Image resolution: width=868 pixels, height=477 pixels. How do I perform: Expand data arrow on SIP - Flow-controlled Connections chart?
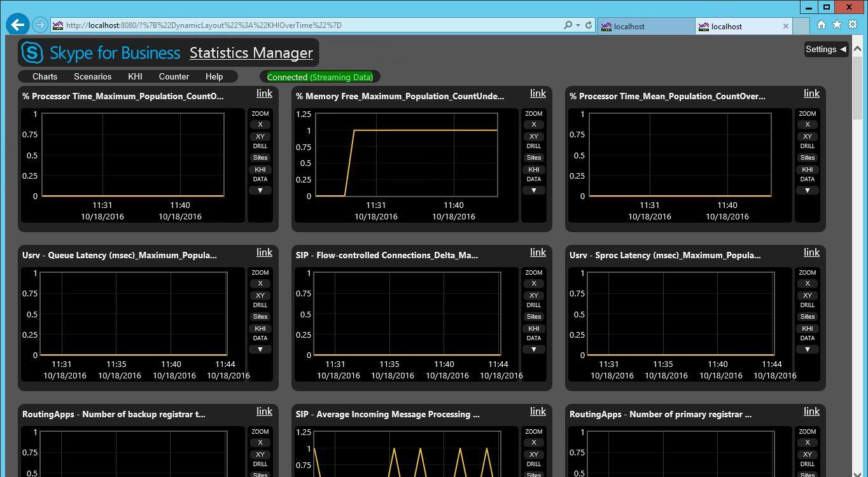(x=533, y=349)
